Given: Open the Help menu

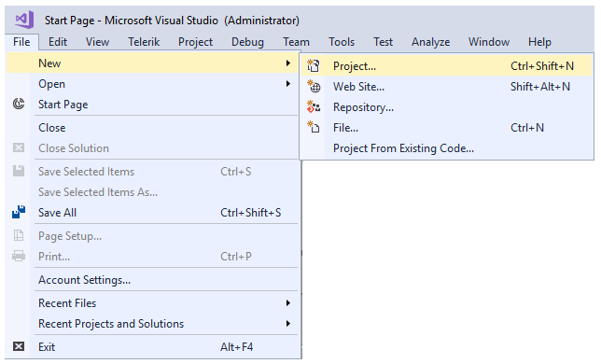Looking at the screenshot, I should pyautogui.click(x=539, y=42).
